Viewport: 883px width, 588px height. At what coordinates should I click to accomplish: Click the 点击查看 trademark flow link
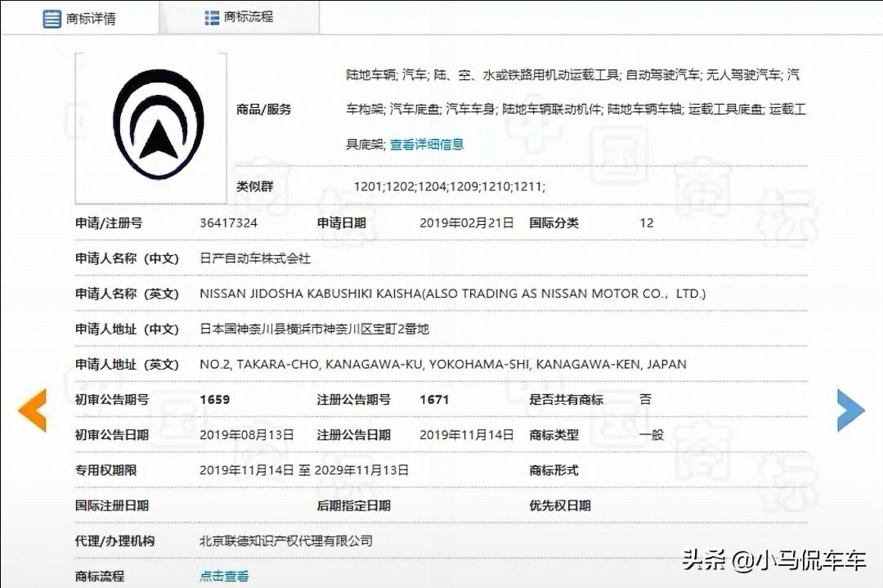tap(224, 577)
